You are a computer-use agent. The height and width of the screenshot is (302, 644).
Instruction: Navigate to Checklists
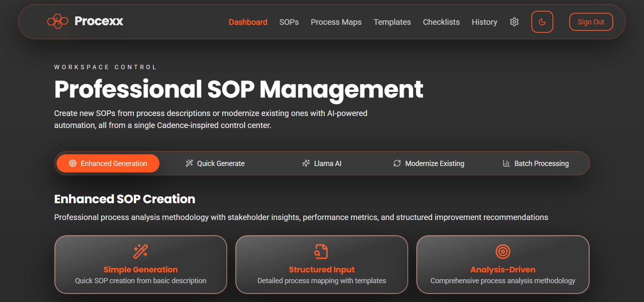(x=441, y=22)
